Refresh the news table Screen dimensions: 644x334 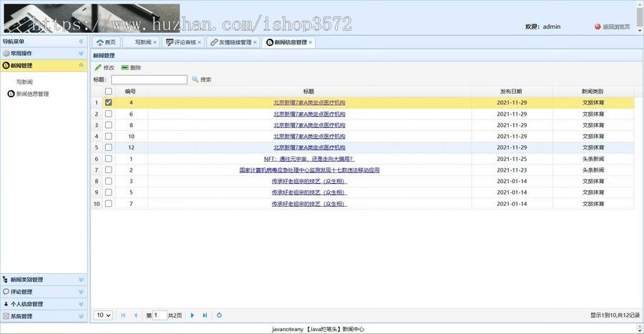click(220, 315)
